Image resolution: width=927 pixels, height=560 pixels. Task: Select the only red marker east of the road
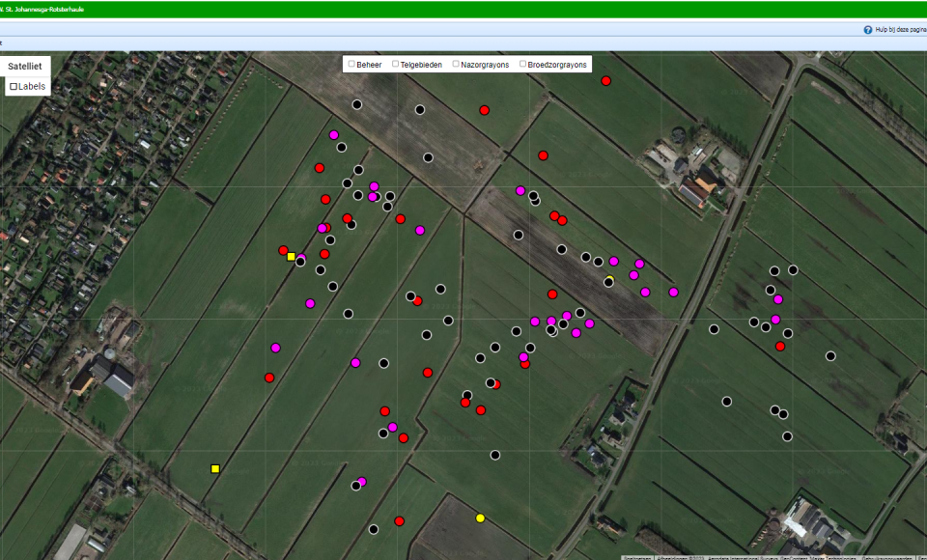(780, 346)
